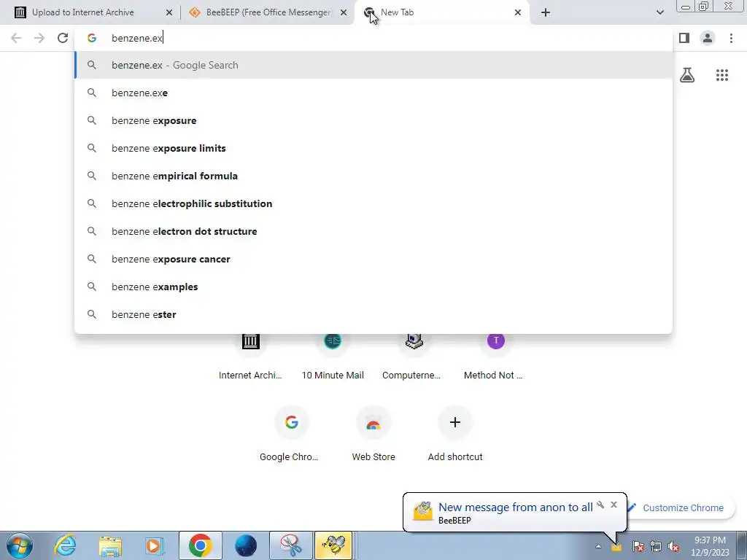Open the Chrome profile avatar icon
Image resolution: width=747 pixels, height=560 pixels.
[708, 38]
